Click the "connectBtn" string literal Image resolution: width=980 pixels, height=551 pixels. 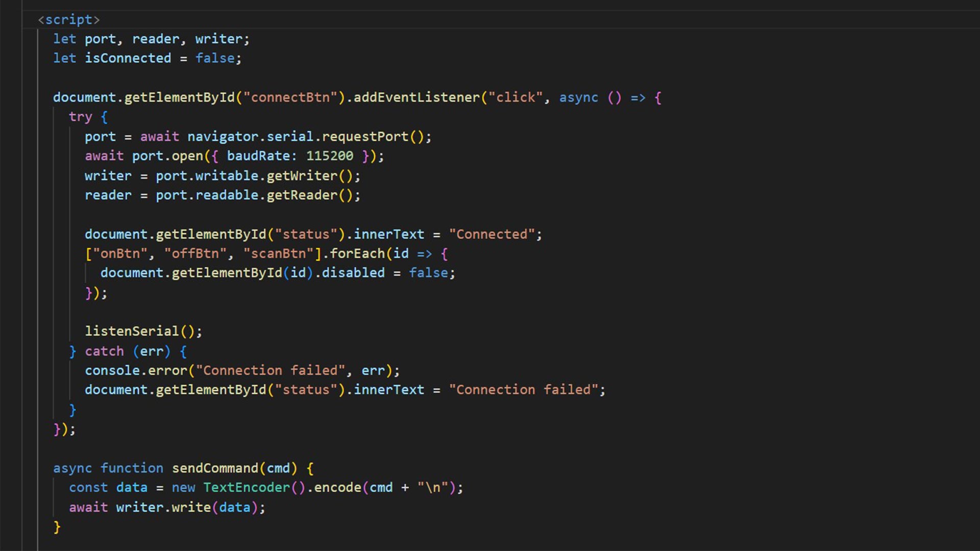(290, 97)
